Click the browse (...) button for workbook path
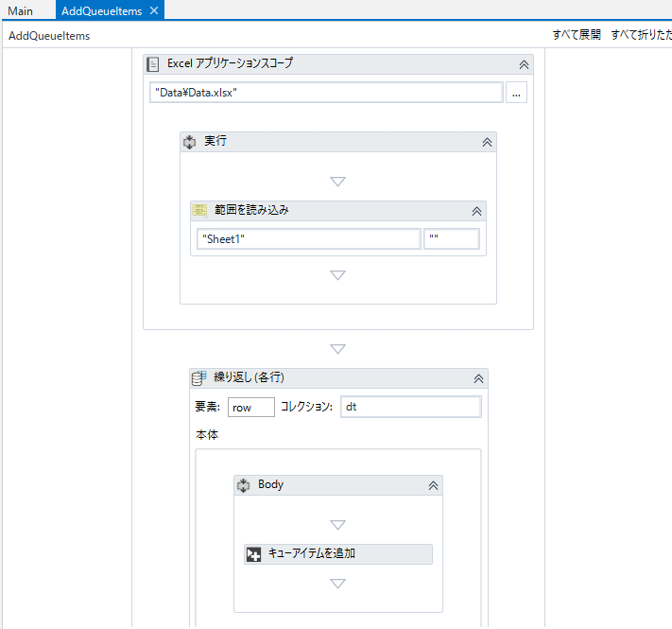 pos(516,93)
